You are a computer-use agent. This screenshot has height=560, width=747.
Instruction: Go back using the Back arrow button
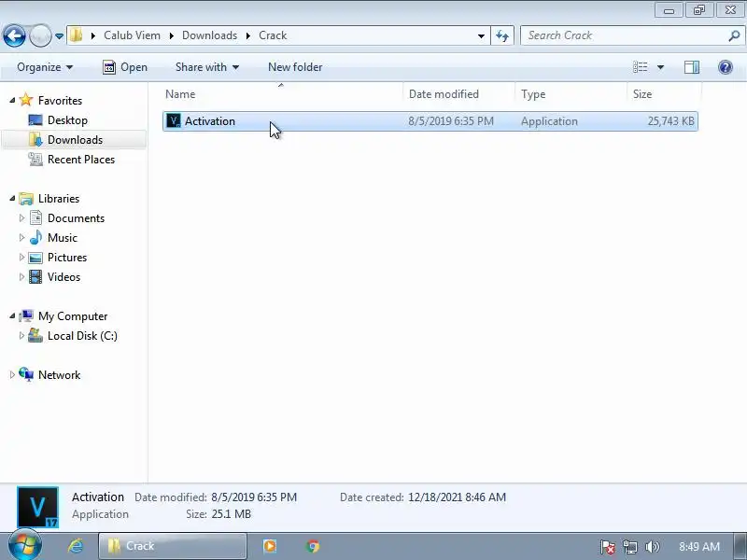point(14,35)
